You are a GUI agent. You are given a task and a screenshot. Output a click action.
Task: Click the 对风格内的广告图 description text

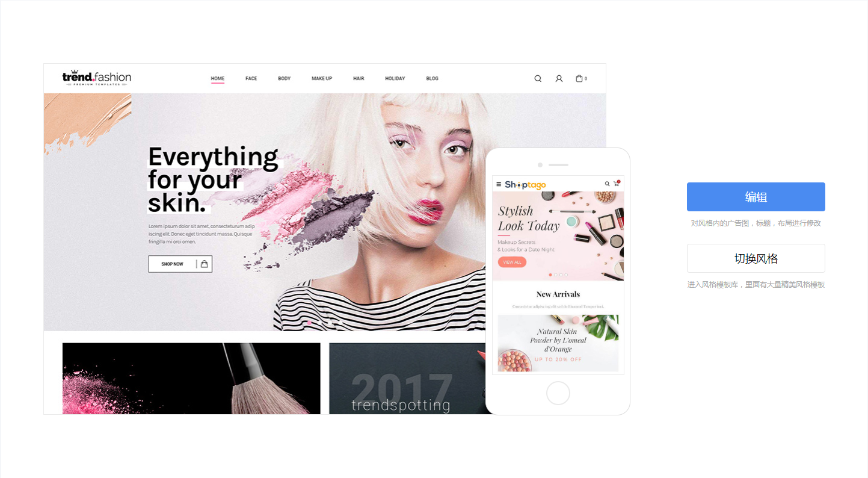[x=756, y=223]
